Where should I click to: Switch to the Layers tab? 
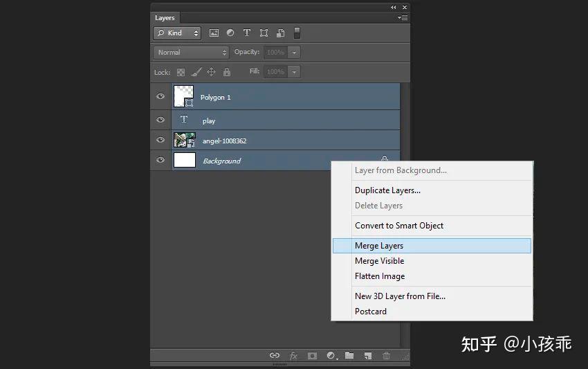click(165, 17)
